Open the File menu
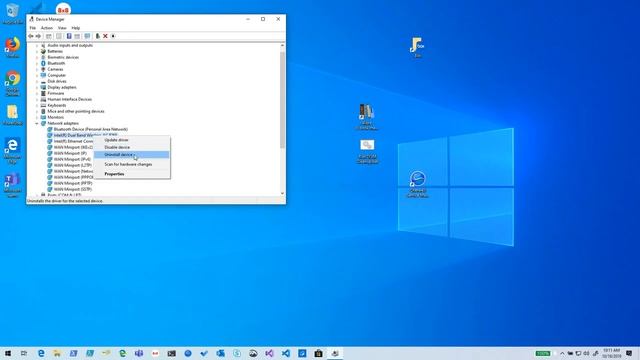 (33, 28)
